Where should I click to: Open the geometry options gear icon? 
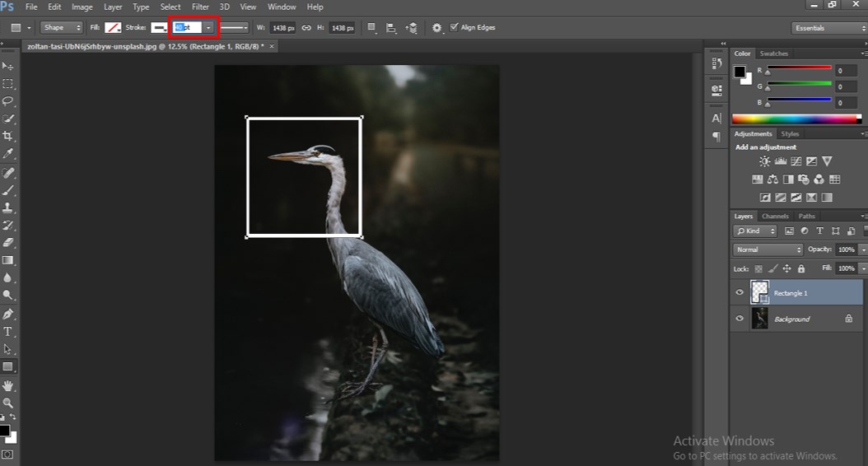tap(436, 28)
